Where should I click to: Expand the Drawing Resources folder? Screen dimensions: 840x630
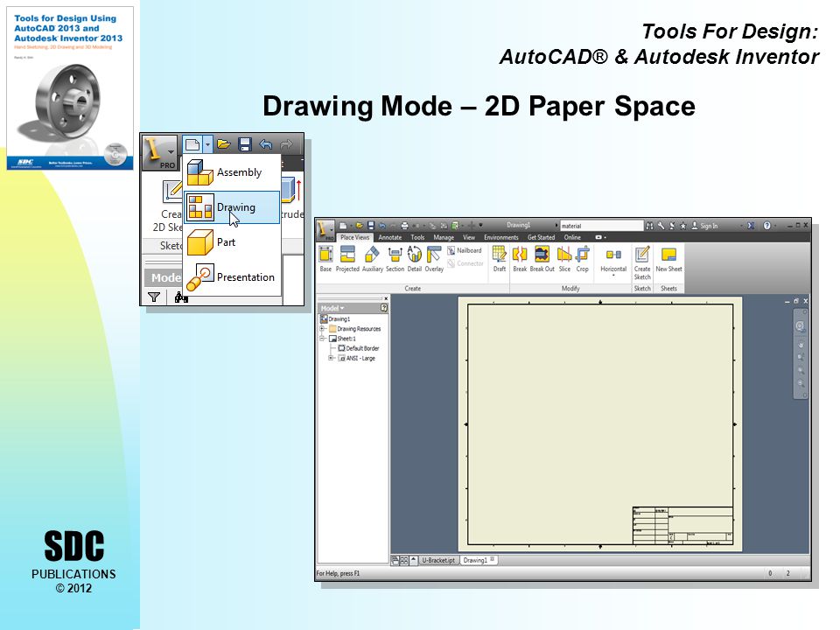[x=323, y=328]
